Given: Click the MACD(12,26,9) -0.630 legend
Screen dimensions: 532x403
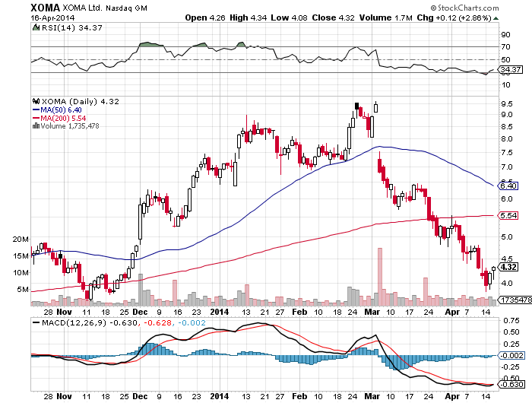Looking at the screenshot, I should tap(85, 322).
